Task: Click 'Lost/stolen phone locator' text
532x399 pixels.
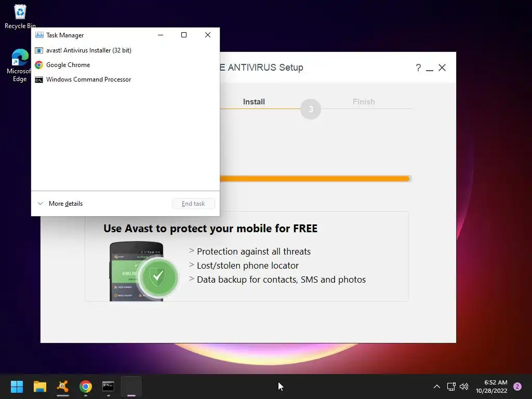Action: click(x=248, y=265)
